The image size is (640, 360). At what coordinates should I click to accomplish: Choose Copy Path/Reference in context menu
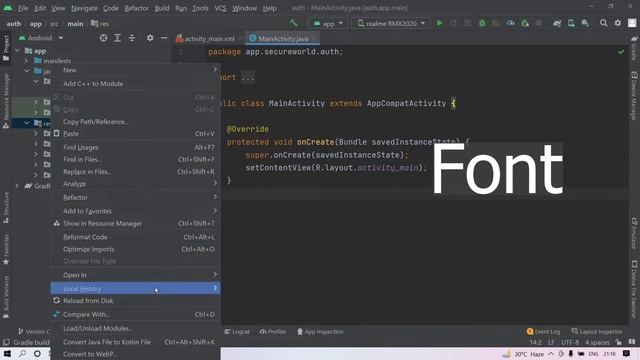pyautogui.click(x=136, y=122)
